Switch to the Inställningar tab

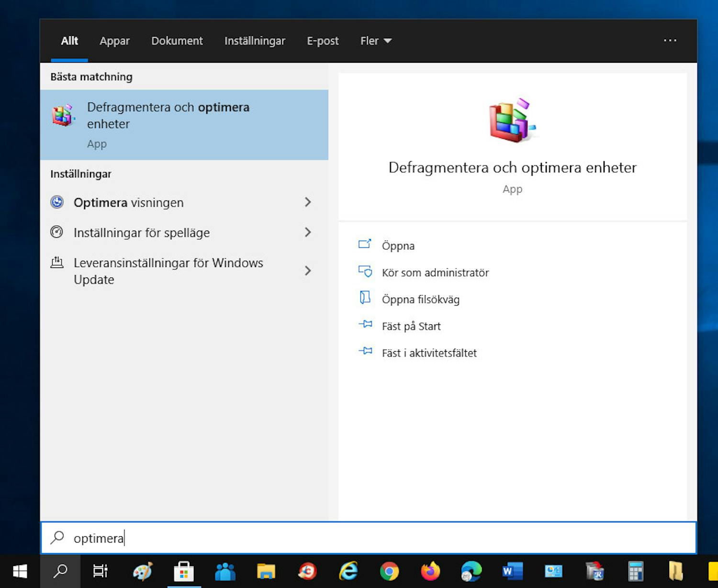pyautogui.click(x=255, y=41)
